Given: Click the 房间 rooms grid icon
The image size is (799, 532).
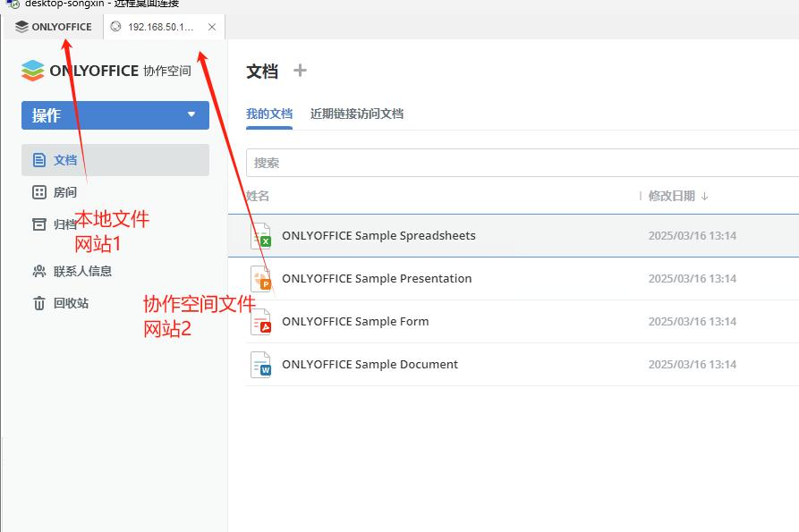Looking at the screenshot, I should [39, 192].
